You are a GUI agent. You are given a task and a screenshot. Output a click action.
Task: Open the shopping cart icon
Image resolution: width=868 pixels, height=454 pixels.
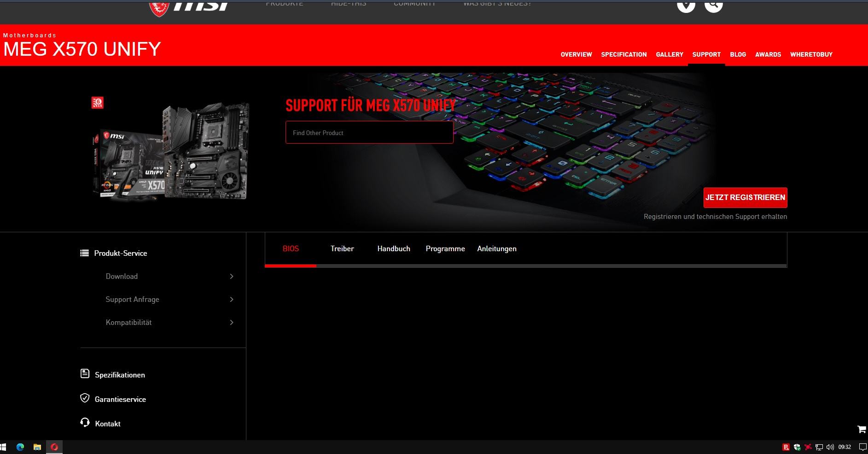(862, 429)
